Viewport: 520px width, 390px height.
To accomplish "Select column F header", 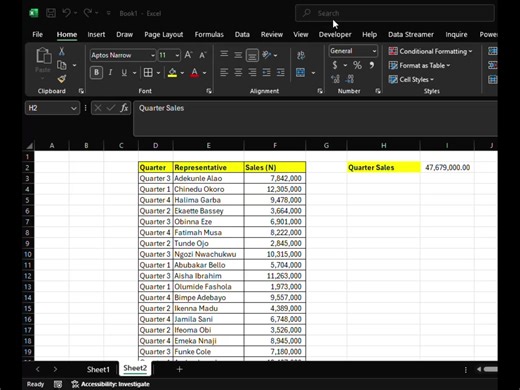I will 275,145.
